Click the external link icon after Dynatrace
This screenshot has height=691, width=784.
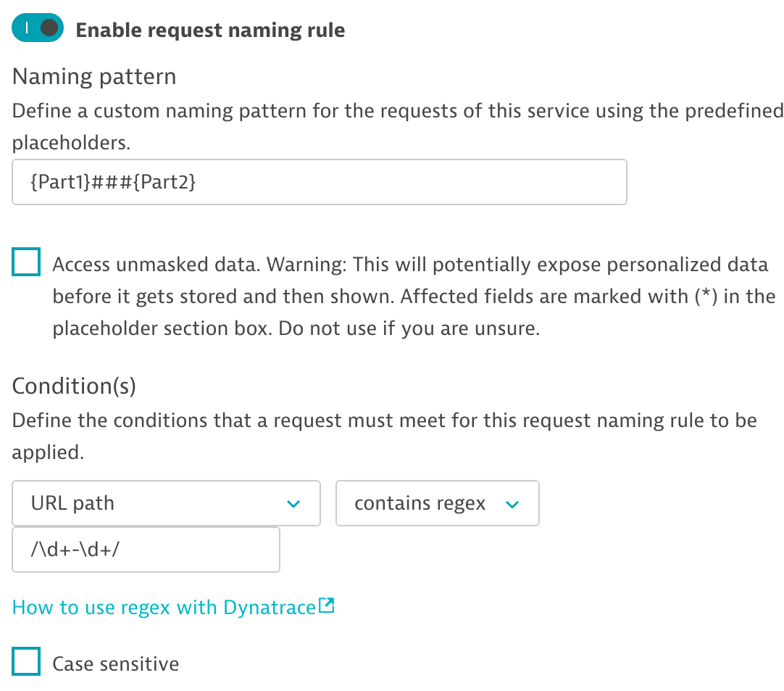tap(327, 606)
